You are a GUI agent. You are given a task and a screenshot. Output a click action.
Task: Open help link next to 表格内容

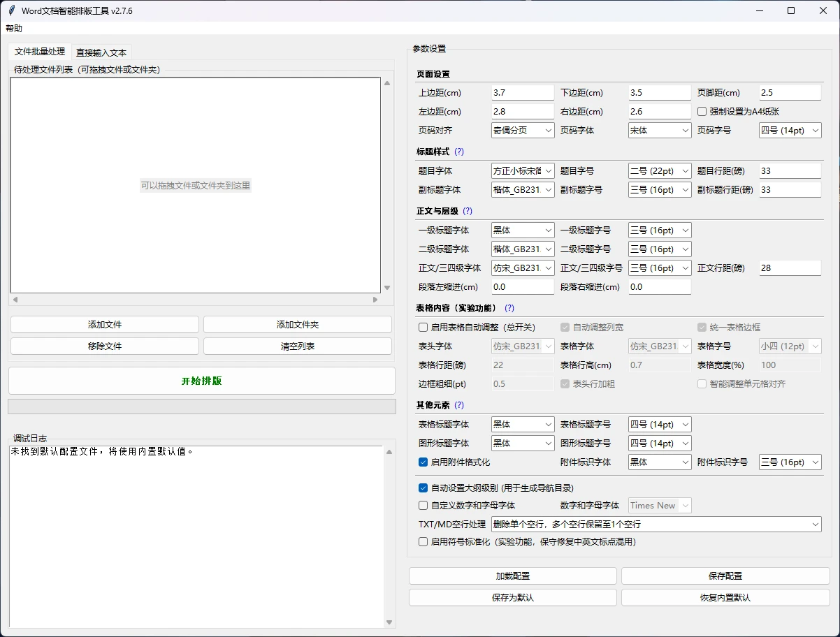click(x=509, y=308)
